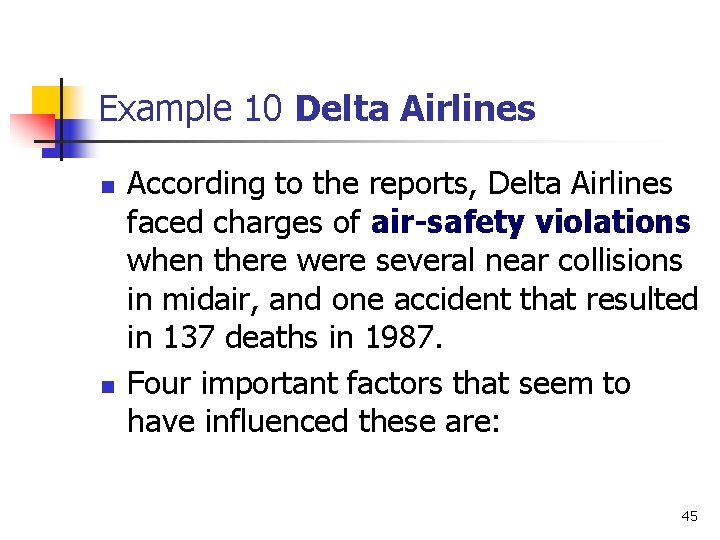Viewport: 720px width, 540px height.
Task: Click the phrase 'near collisions'
Action: click(x=584, y=260)
